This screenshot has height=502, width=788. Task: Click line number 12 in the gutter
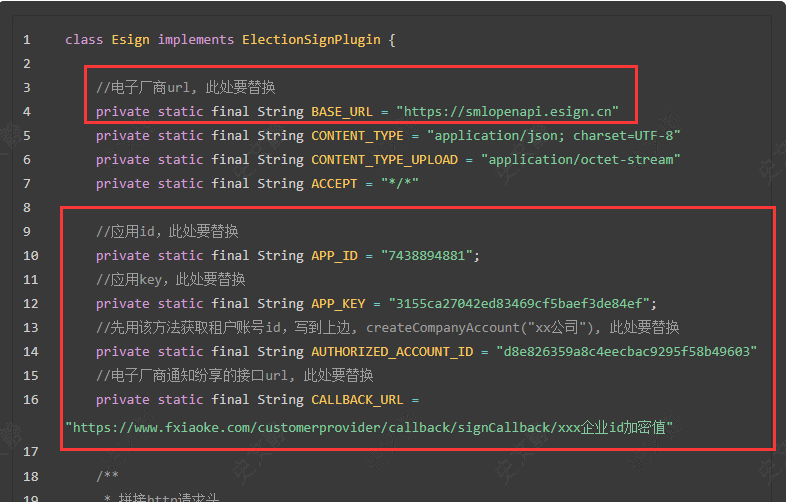pyautogui.click(x=31, y=304)
